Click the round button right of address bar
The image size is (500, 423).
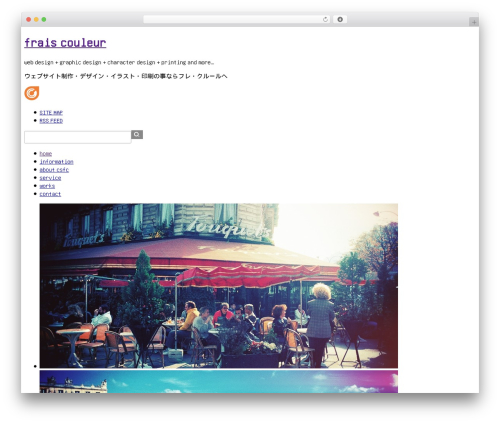tap(340, 19)
